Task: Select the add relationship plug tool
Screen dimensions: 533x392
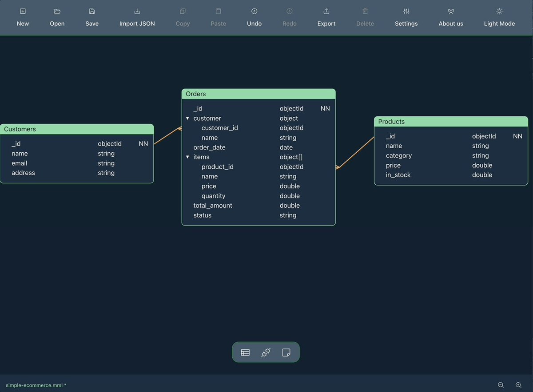Action: pyautogui.click(x=266, y=352)
